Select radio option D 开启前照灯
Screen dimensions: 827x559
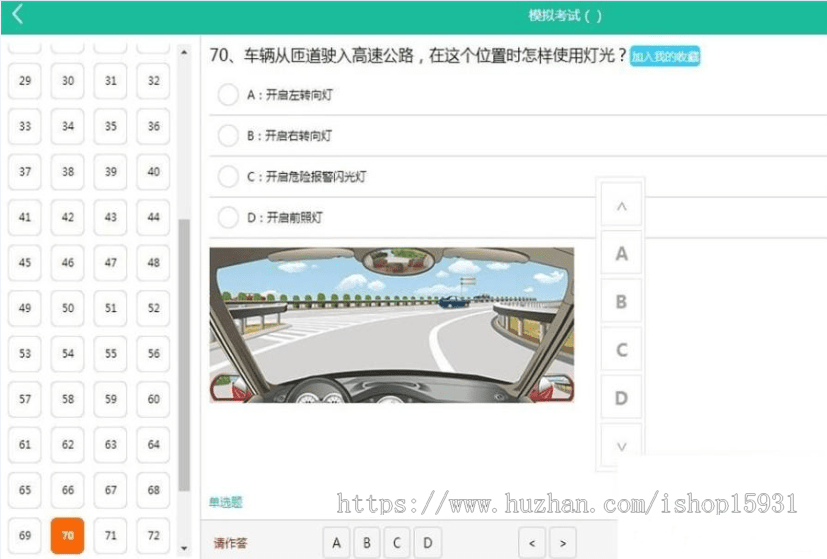tap(228, 217)
